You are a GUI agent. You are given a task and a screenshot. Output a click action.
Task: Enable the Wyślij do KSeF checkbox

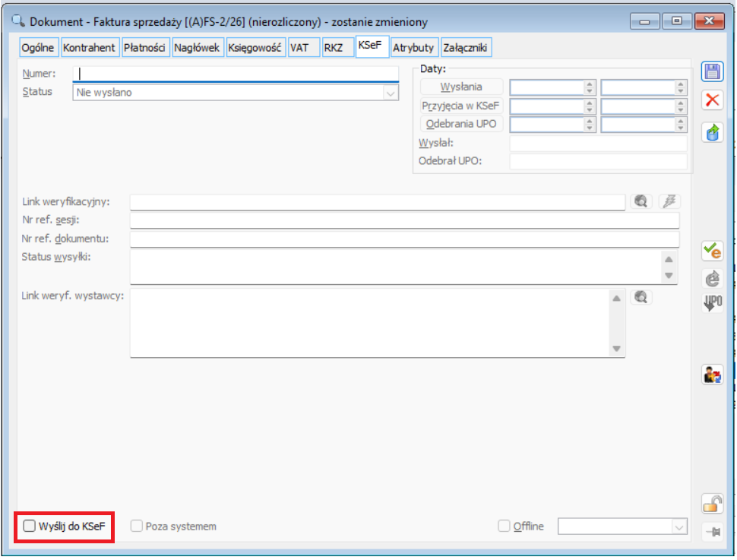pyautogui.click(x=30, y=526)
